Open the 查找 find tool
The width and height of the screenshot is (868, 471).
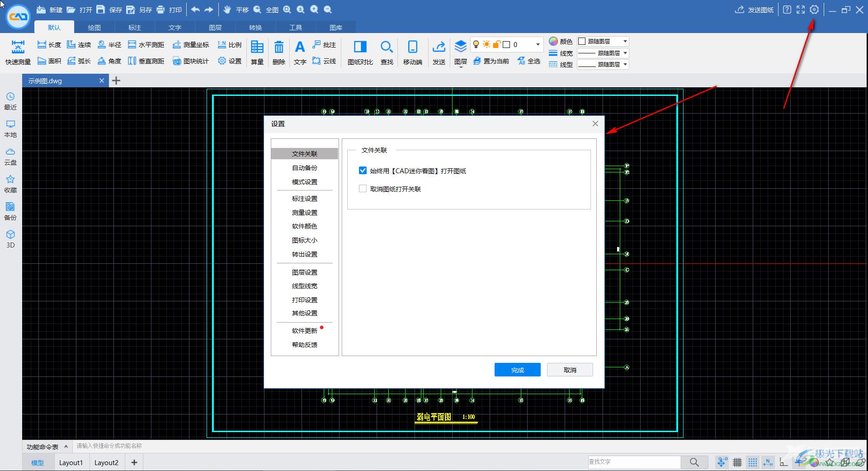pos(387,52)
